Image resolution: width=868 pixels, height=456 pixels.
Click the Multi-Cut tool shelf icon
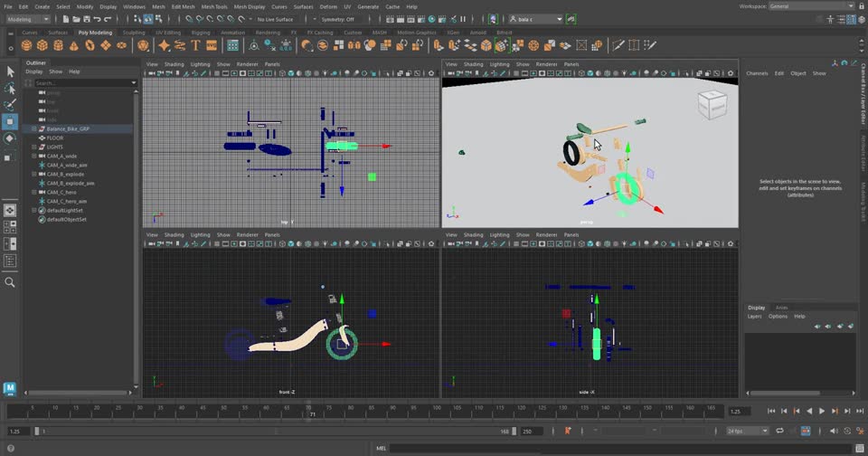pos(618,45)
